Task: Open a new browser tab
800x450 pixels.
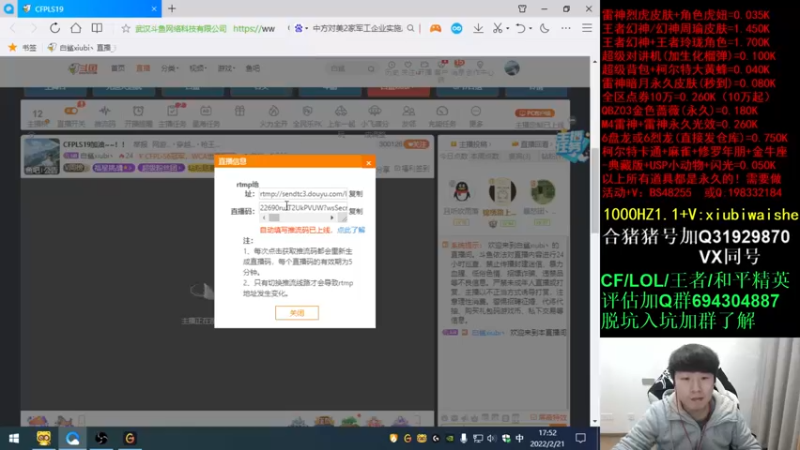Action: coord(172,9)
